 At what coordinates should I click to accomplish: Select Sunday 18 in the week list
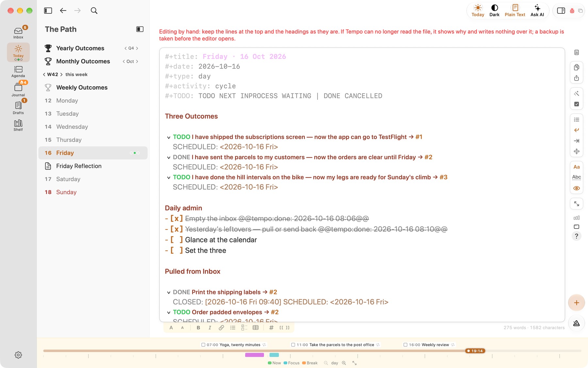[93, 192]
